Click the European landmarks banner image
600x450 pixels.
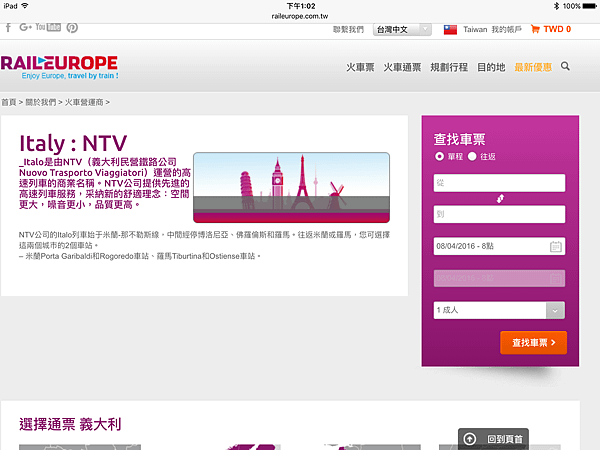(292, 188)
